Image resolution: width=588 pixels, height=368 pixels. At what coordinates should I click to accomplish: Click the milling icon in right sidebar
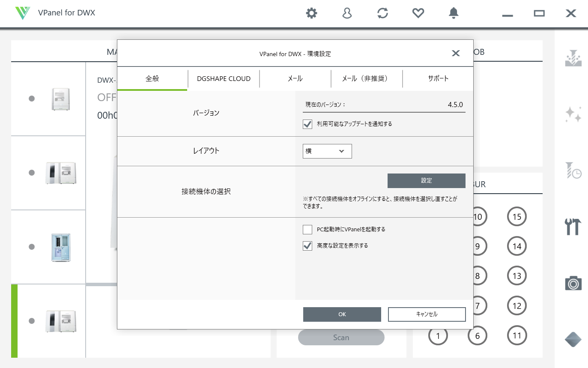click(573, 58)
